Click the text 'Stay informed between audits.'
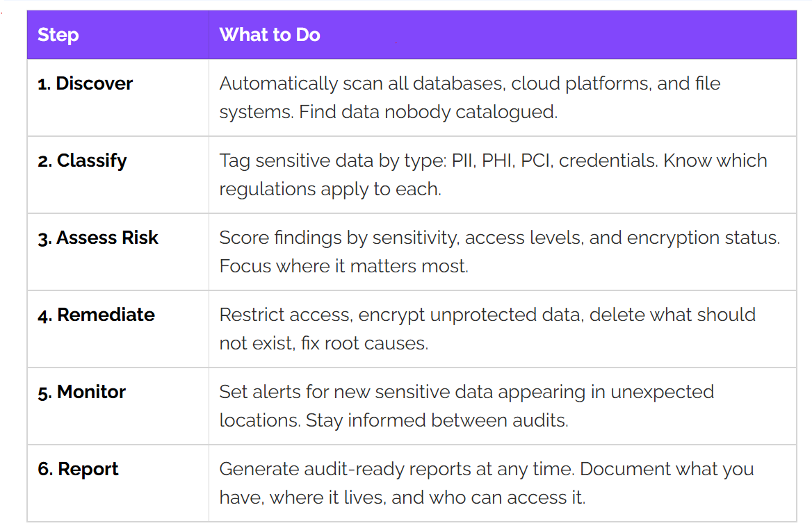This screenshot has width=812, height=528. 437,420
